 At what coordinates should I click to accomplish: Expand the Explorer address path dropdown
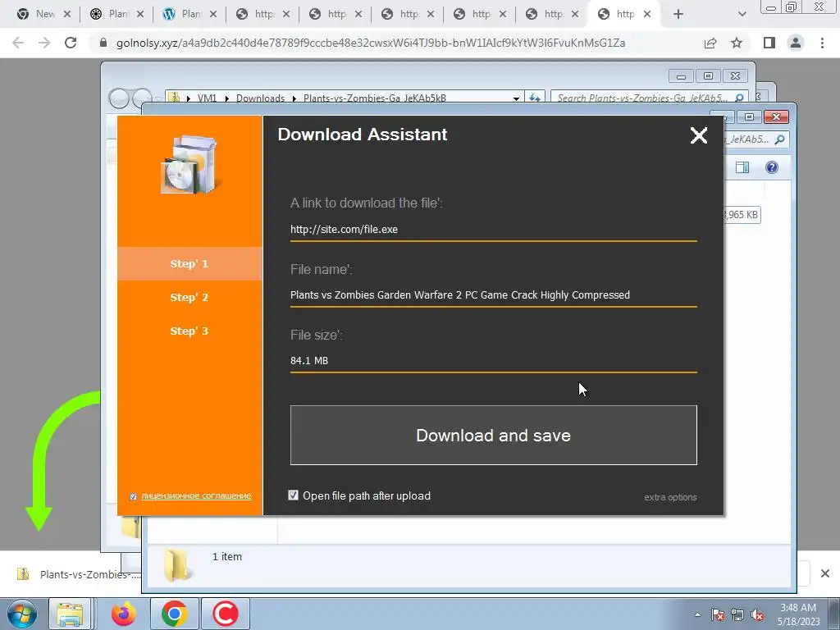pyautogui.click(x=516, y=98)
